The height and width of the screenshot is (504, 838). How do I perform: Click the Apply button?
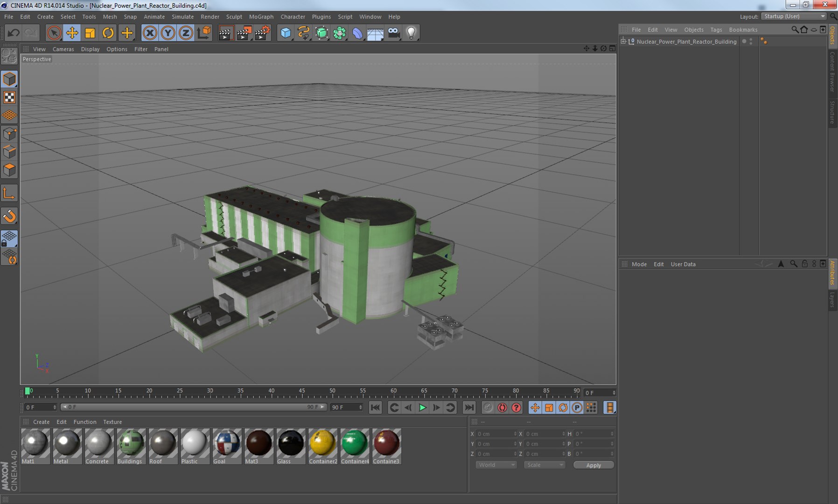tap(594, 465)
